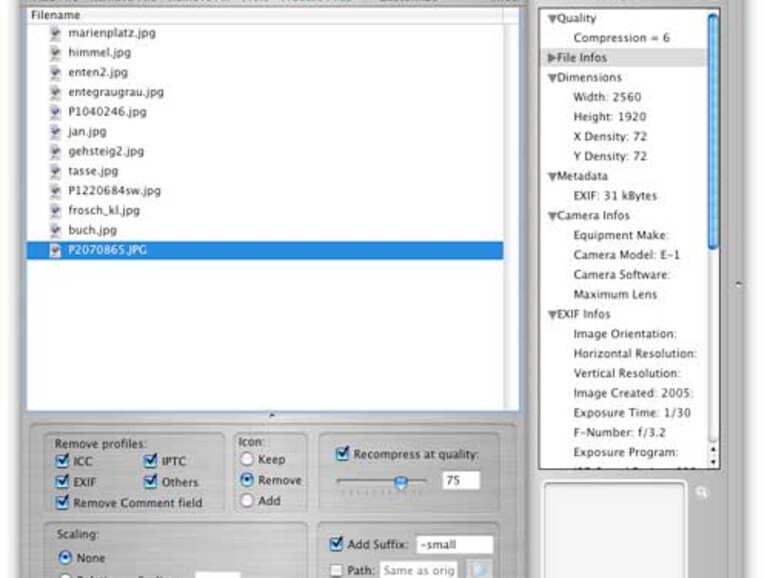
Task: Select the Remove icon radio button
Action: [247, 480]
